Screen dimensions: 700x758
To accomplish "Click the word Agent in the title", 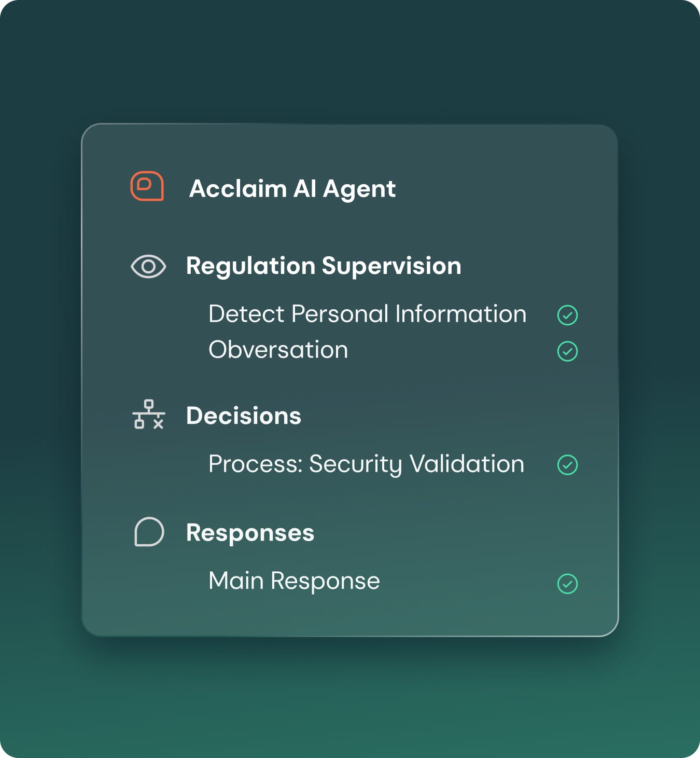I will pyautogui.click(x=359, y=189).
